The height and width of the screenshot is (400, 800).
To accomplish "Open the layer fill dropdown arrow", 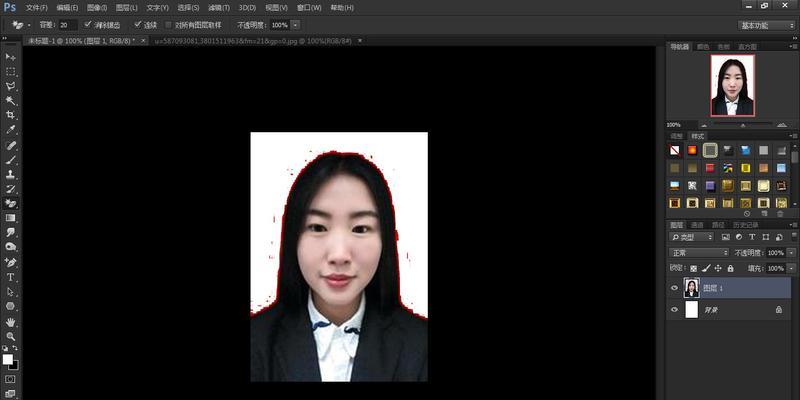I will click(x=789, y=268).
